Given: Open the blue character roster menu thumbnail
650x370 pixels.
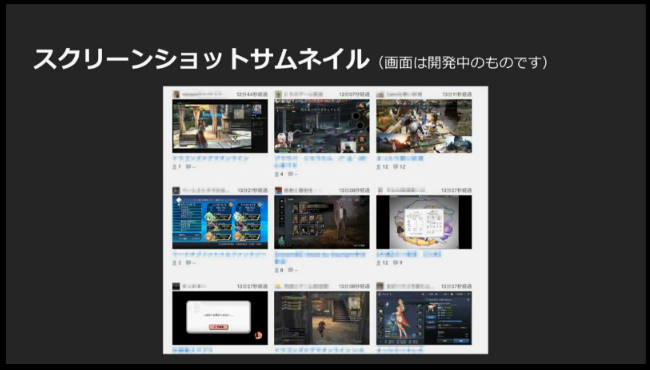Looking at the screenshot, I should [x=220, y=222].
